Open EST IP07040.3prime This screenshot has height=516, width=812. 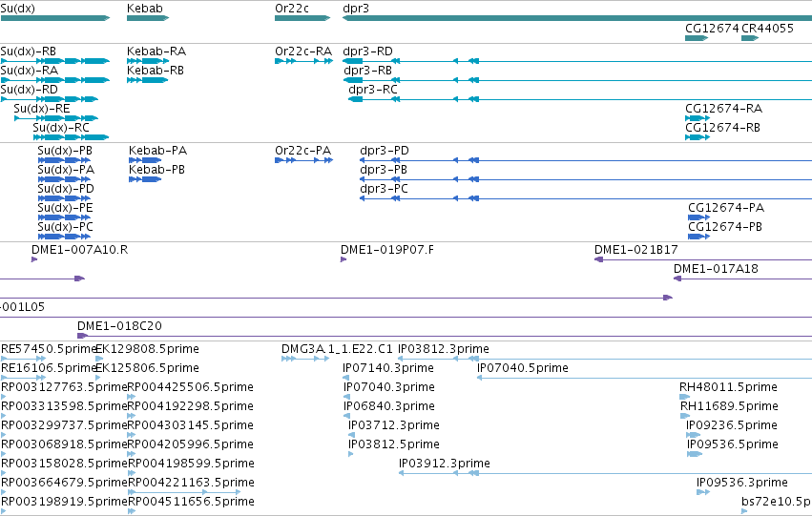pyautogui.click(x=347, y=397)
